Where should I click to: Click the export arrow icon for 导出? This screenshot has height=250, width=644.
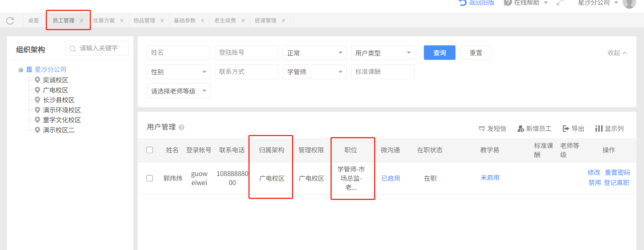click(566, 128)
